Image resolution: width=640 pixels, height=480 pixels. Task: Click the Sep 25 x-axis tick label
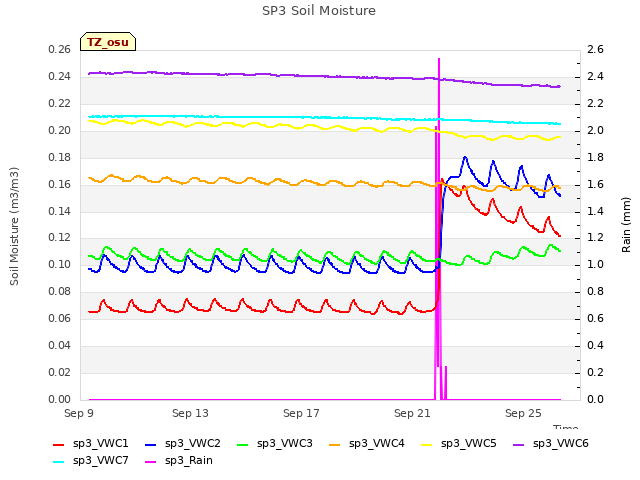click(523, 413)
